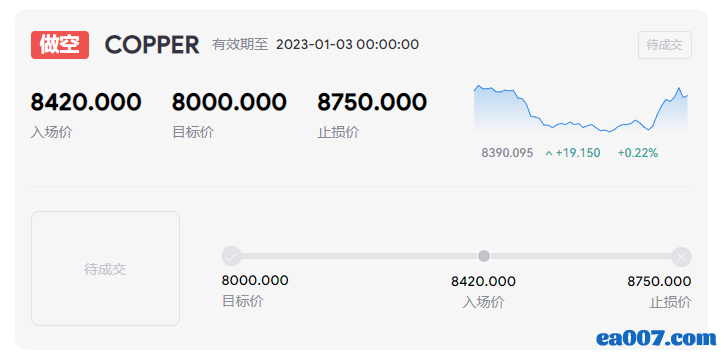The width and height of the screenshot is (726, 362).
Task: Click the green up-arrow change indicator
Action: (549, 153)
